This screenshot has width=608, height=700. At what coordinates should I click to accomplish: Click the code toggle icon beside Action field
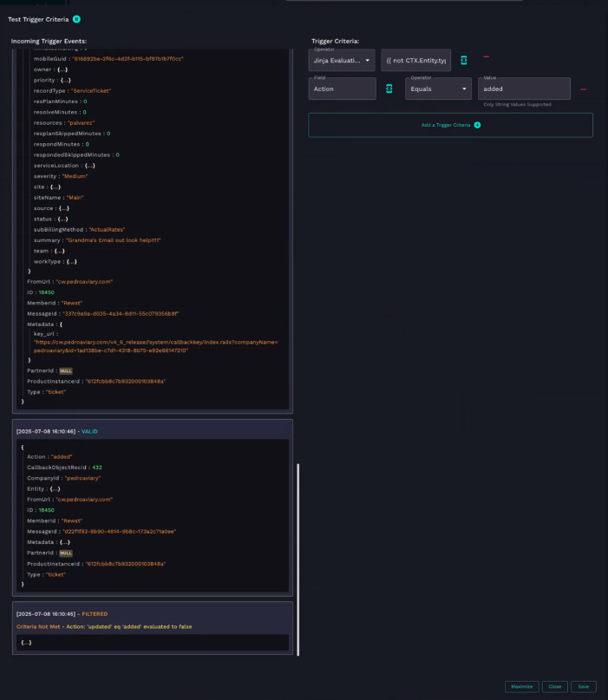[389, 88]
